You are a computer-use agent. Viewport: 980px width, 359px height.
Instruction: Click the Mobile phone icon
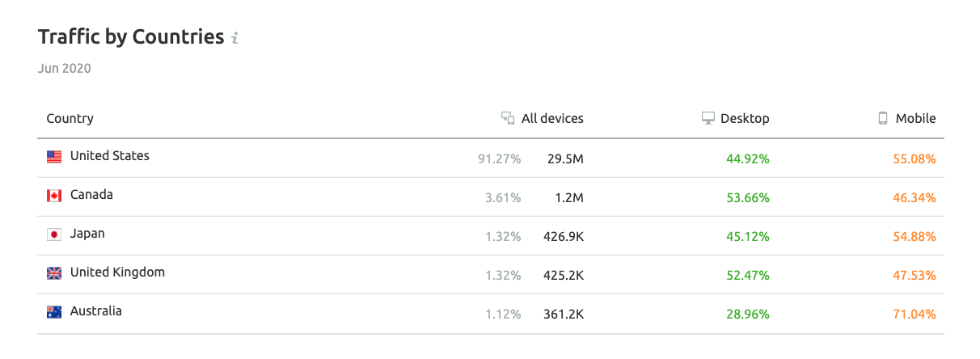click(883, 118)
